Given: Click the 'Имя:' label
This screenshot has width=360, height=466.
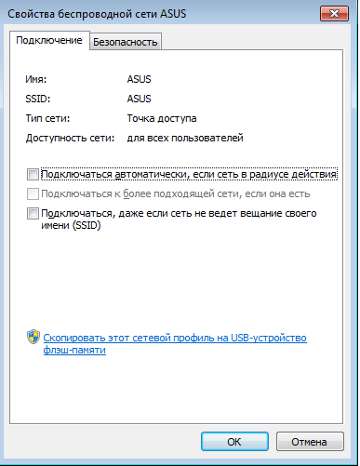Looking at the screenshot, I should point(36,79).
